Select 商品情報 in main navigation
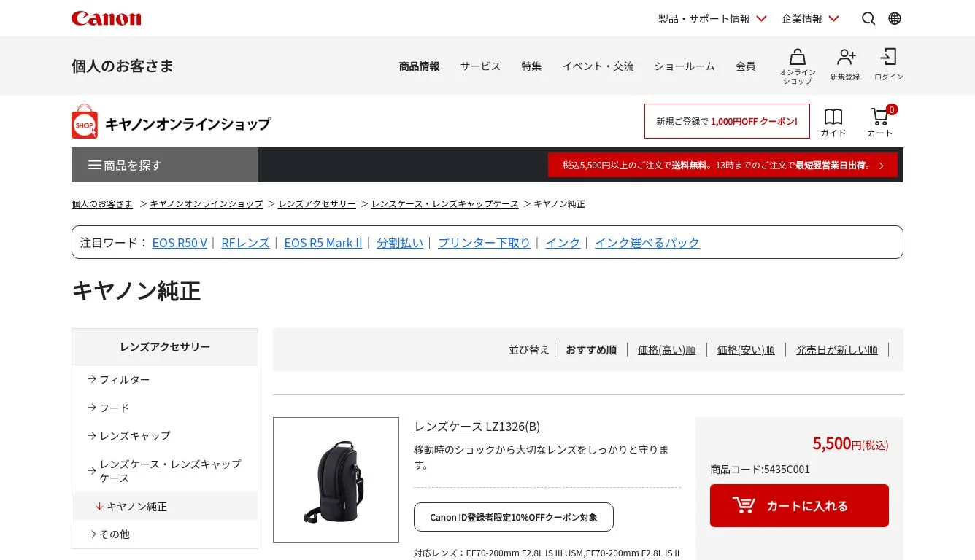Screen dimensions: 975x560 [419, 66]
